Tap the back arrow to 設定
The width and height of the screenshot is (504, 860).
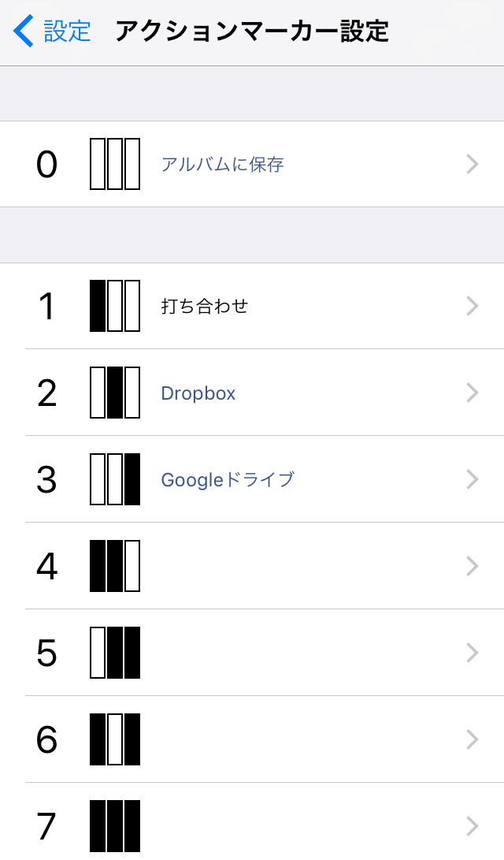coord(24,32)
